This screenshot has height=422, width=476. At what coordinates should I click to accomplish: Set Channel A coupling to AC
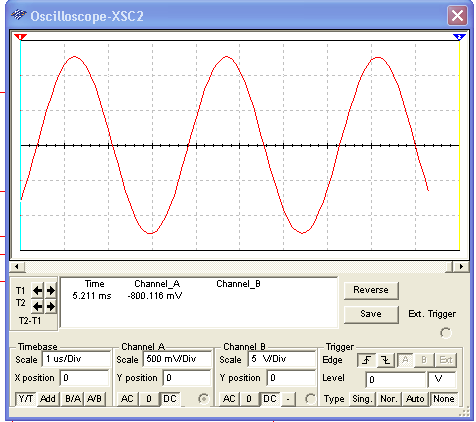(127, 399)
